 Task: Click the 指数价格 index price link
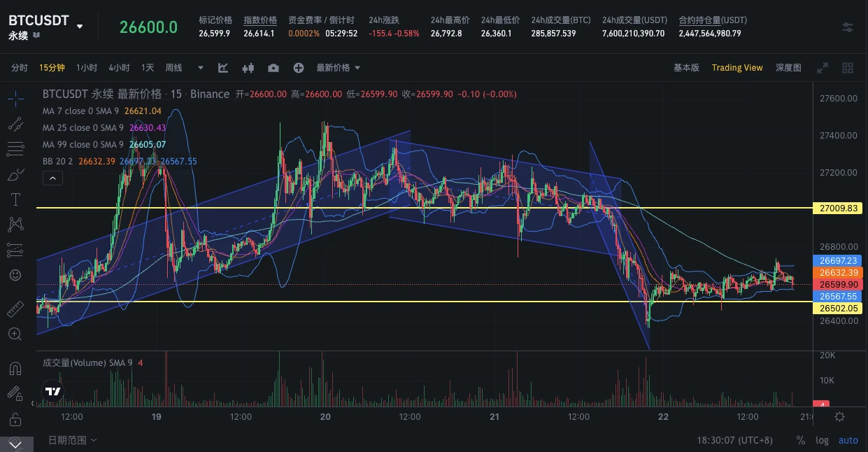coord(259,20)
